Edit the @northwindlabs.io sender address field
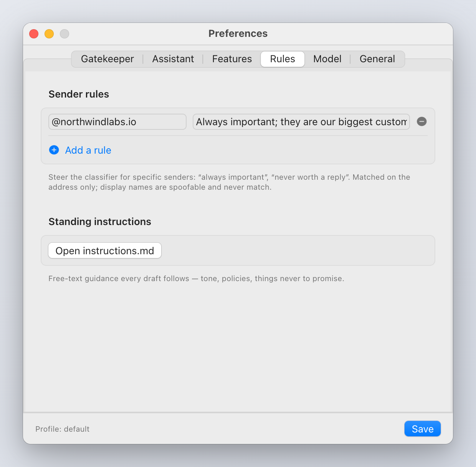Viewport: 476px width, 467px height. (x=117, y=122)
